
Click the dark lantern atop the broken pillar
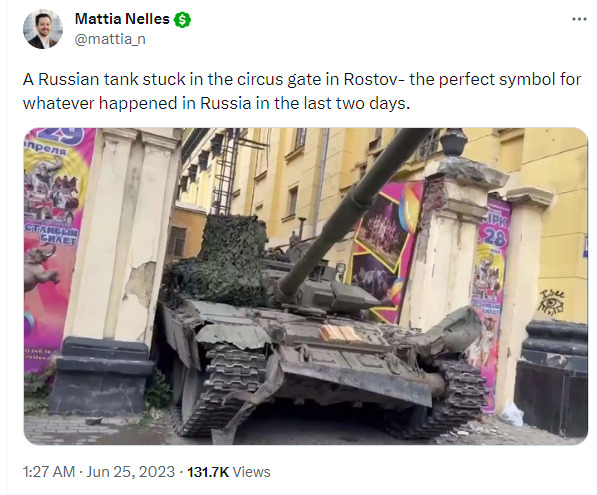click(x=453, y=142)
